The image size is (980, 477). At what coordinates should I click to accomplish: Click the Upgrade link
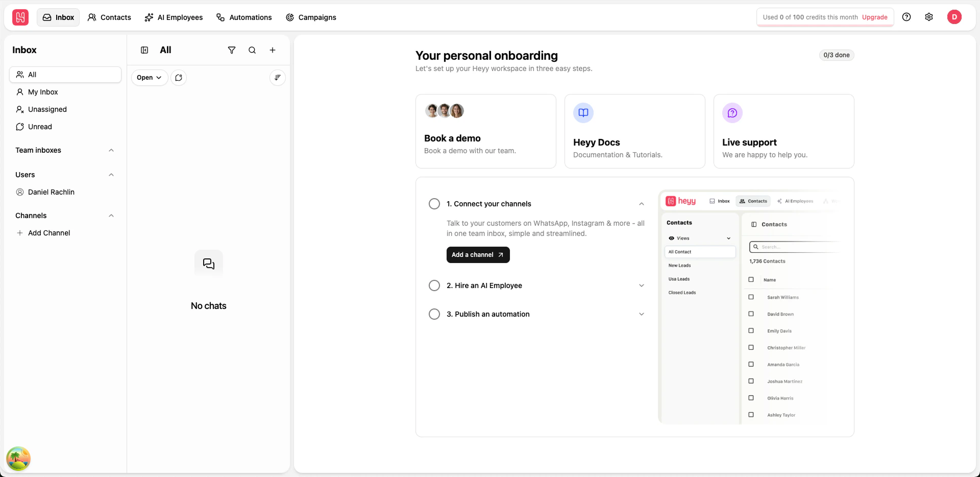[x=875, y=17]
